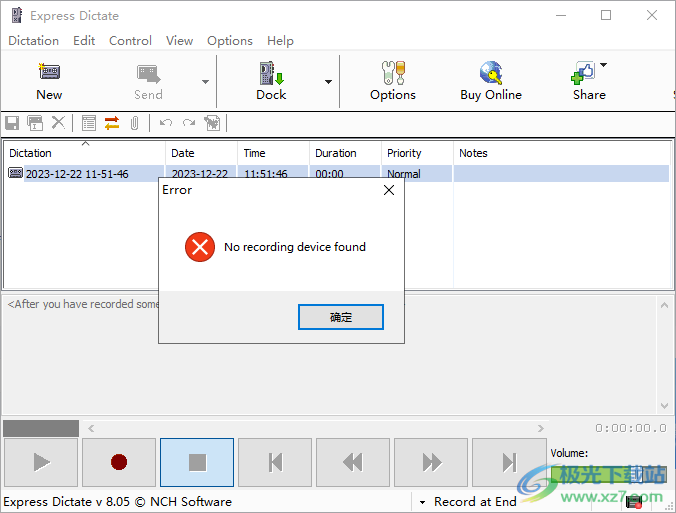Click the paperclip attach file icon
The image size is (676, 513).
point(134,123)
